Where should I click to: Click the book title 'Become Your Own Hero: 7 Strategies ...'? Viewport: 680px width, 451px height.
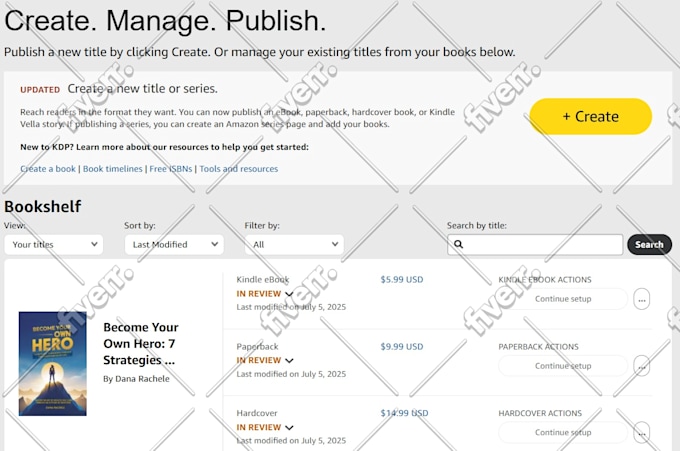tap(141, 343)
